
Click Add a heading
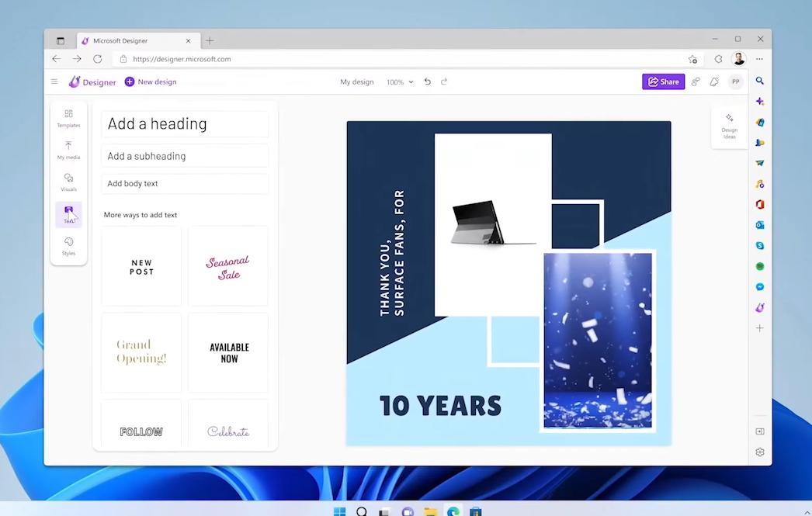pos(185,123)
